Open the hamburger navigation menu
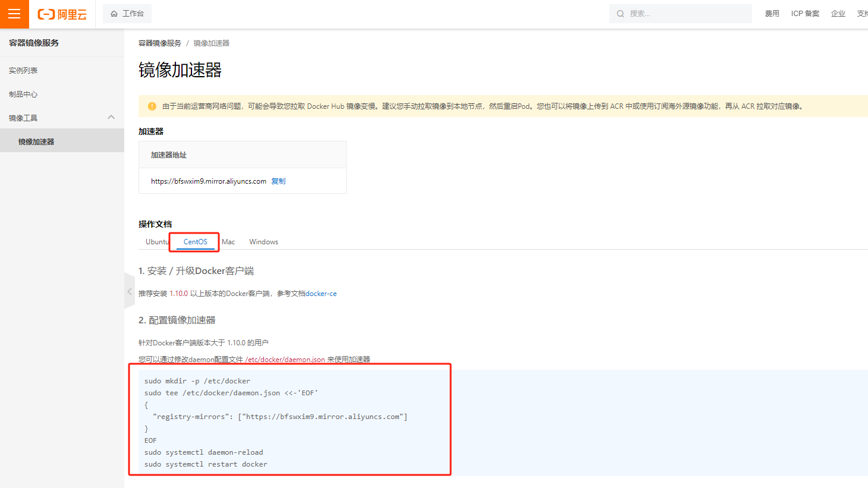 [14, 14]
